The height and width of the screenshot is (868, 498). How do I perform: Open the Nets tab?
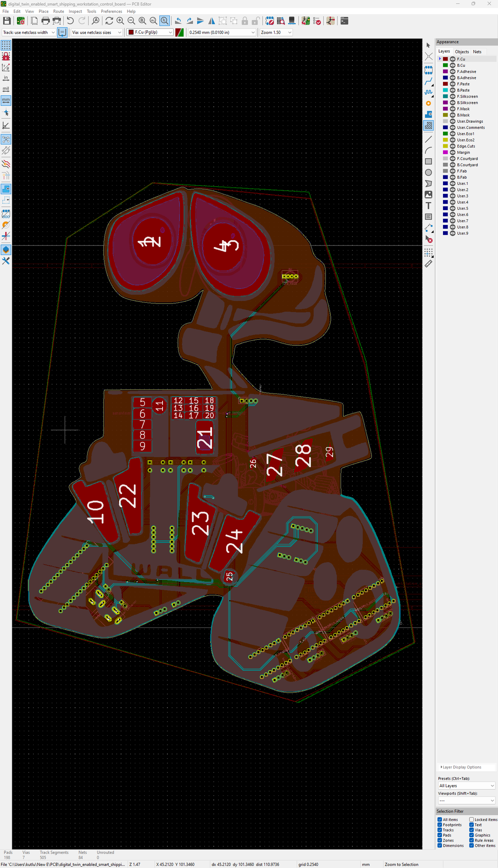coord(477,52)
